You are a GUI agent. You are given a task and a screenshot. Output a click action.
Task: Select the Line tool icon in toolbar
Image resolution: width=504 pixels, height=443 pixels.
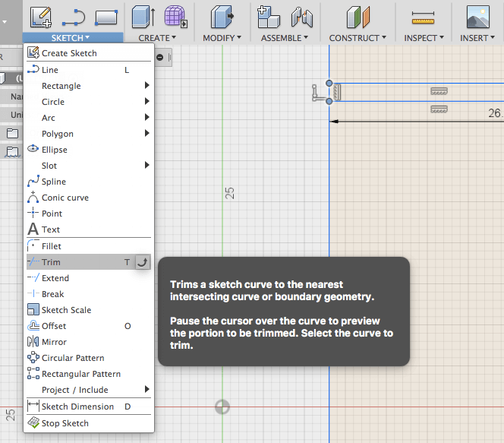pos(74,16)
